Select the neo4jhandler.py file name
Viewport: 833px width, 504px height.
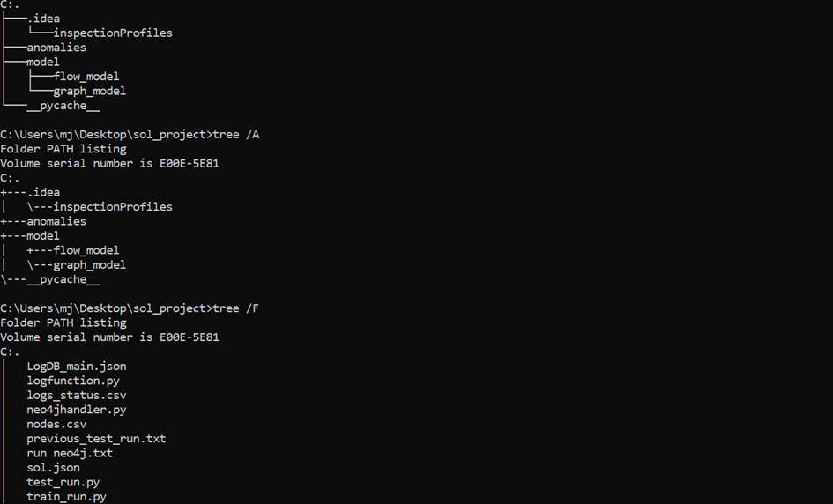pyautogui.click(x=76, y=410)
